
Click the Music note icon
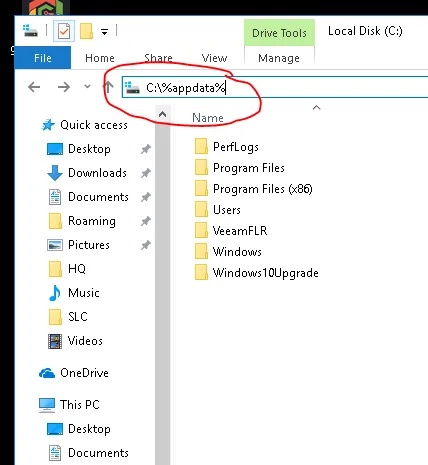pyautogui.click(x=55, y=293)
